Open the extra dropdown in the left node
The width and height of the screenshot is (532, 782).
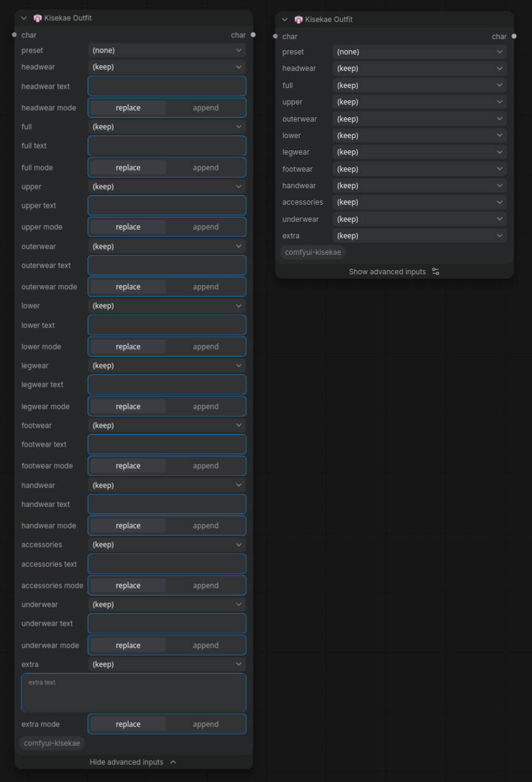[167, 664]
